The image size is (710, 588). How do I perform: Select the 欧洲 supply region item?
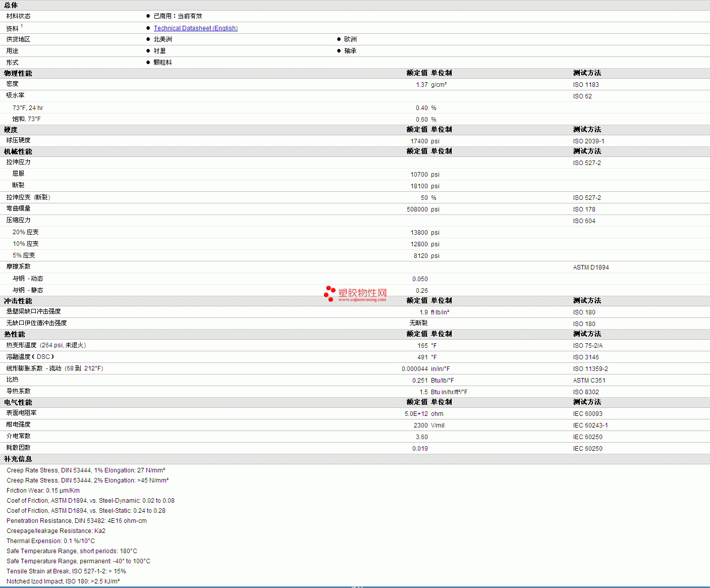coord(350,39)
